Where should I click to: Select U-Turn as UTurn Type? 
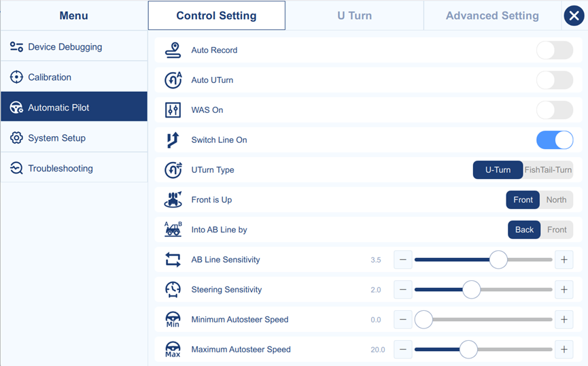(498, 169)
